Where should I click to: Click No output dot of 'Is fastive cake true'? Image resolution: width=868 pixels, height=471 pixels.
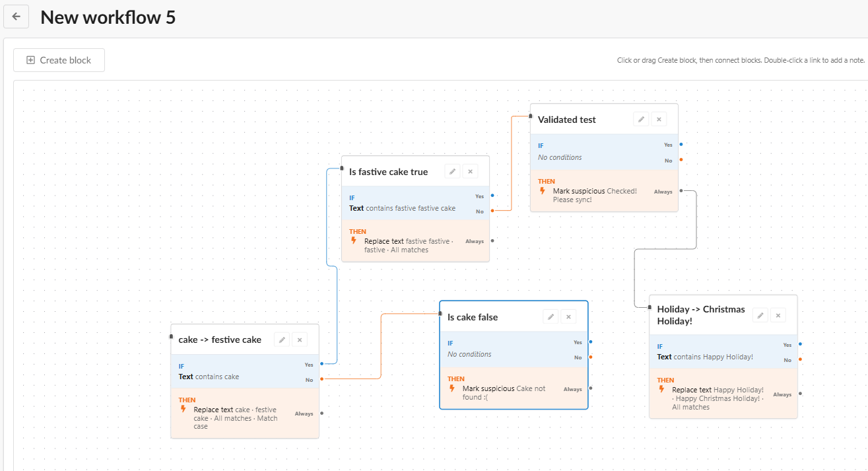(x=492, y=211)
